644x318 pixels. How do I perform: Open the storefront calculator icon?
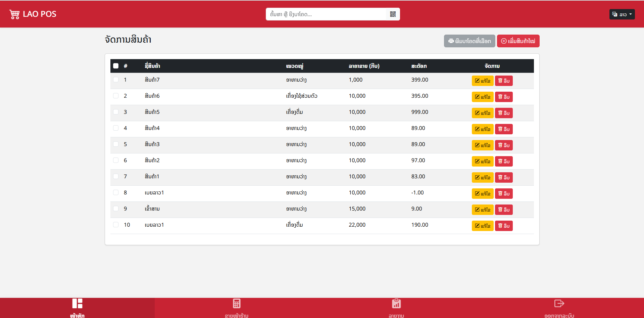(237, 304)
